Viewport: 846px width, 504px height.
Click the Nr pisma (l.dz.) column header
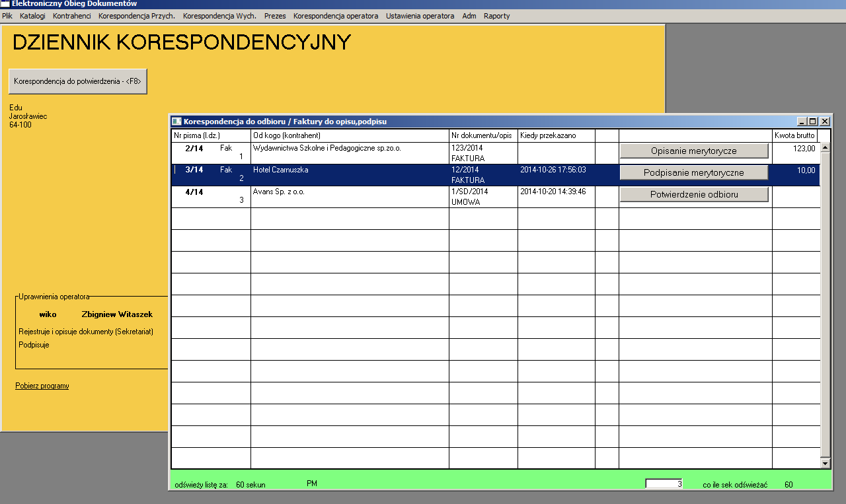(x=211, y=135)
